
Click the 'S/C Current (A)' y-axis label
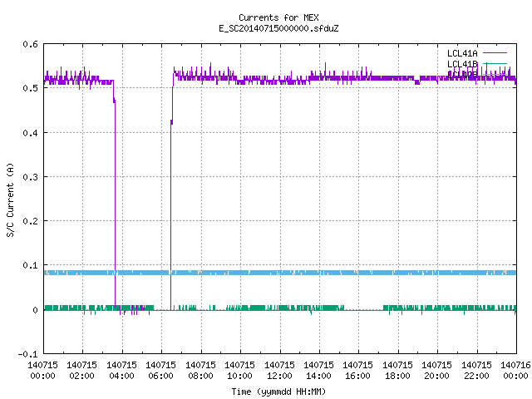pos(11,199)
